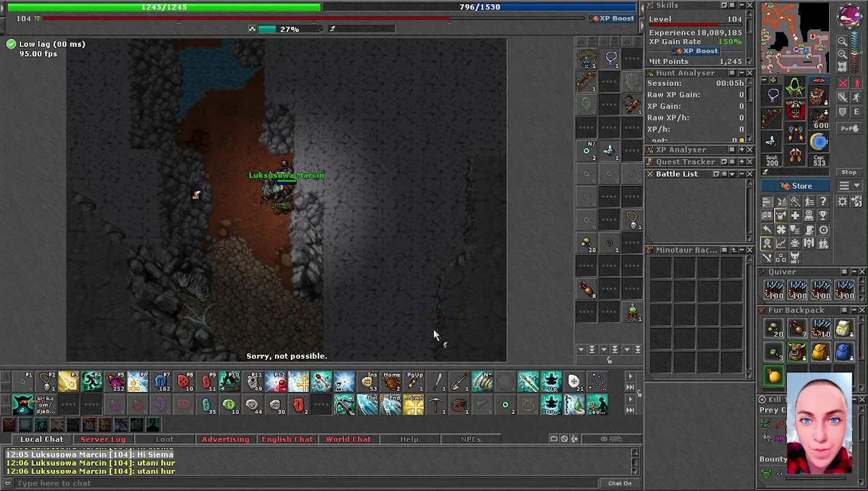The height and width of the screenshot is (491, 868).
Task: Use F6 ankh spell hotkey
Action: (x=138, y=382)
